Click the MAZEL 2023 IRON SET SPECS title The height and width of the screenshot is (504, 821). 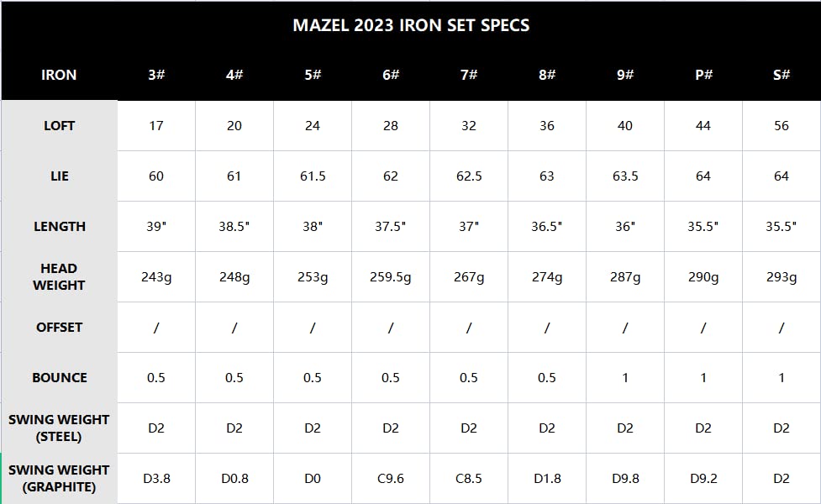click(x=411, y=25)
